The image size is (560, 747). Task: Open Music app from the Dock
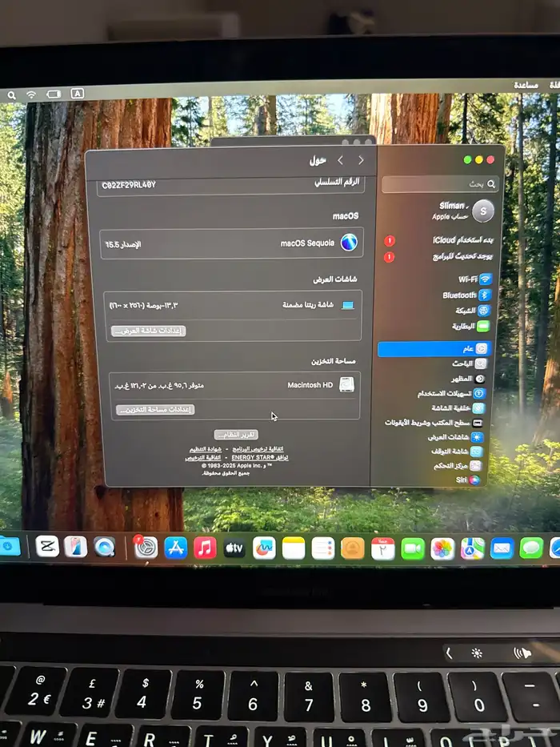pos(205,548)
